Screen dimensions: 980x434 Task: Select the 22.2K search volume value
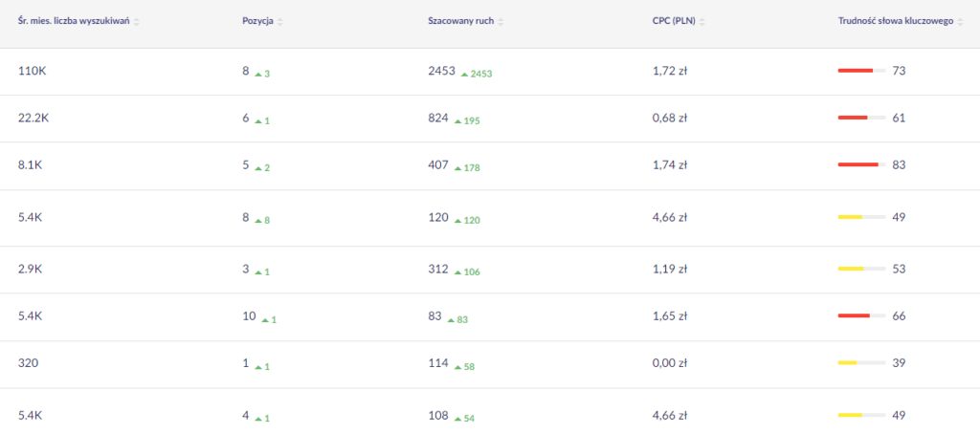pos(34,118)
